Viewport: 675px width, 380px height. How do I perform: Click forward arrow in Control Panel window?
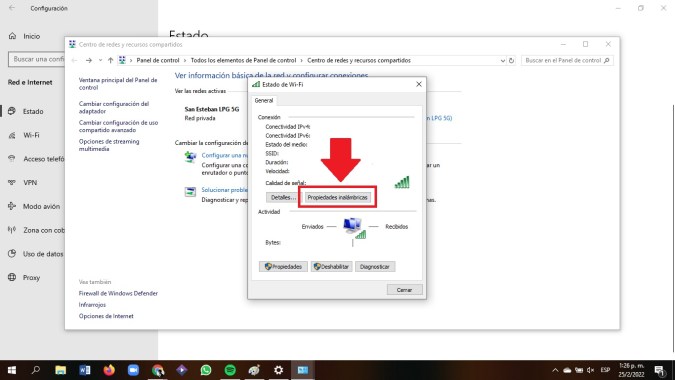pos(89,60)
